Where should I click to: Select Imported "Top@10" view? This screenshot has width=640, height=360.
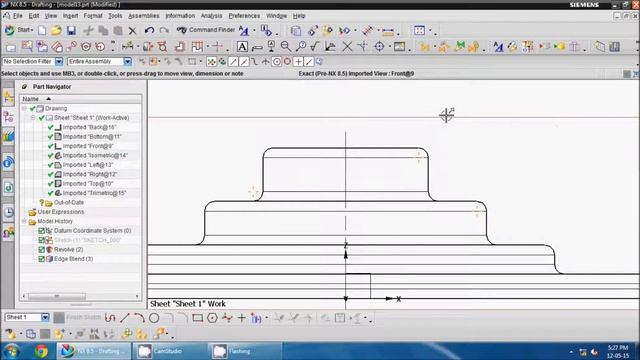88,184
